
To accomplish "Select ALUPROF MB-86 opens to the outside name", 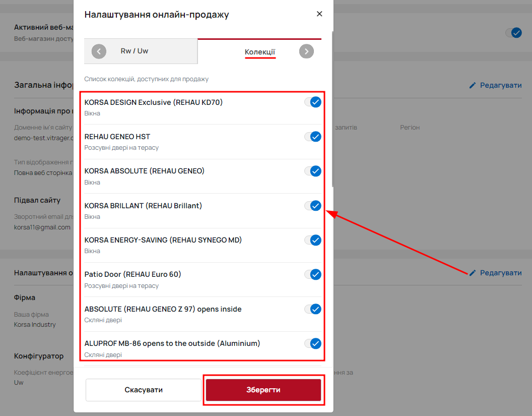I will tap(172, 343).
